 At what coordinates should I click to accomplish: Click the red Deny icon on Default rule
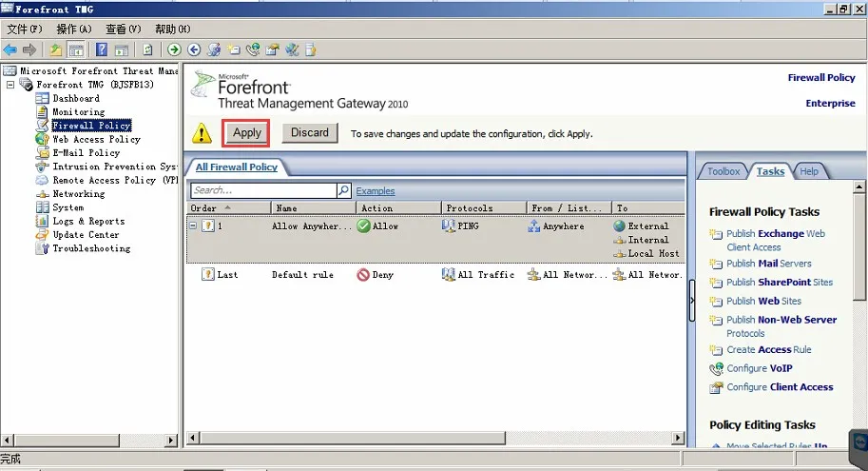coord(363,275)
